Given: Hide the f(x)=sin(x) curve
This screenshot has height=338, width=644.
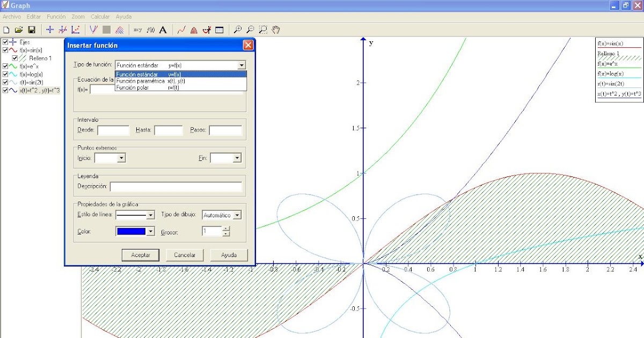Looking at the screenshot, I should (x=5, y=50).
